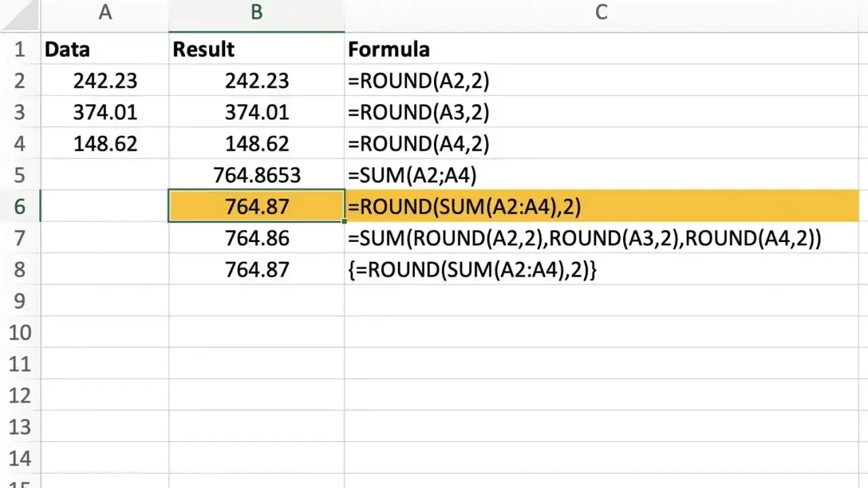The width and height of the screenshot is (868, 488).
Task: Click array formula {=ROUND(SUM(A2:A4),2)}
Action: coord(472,270)
